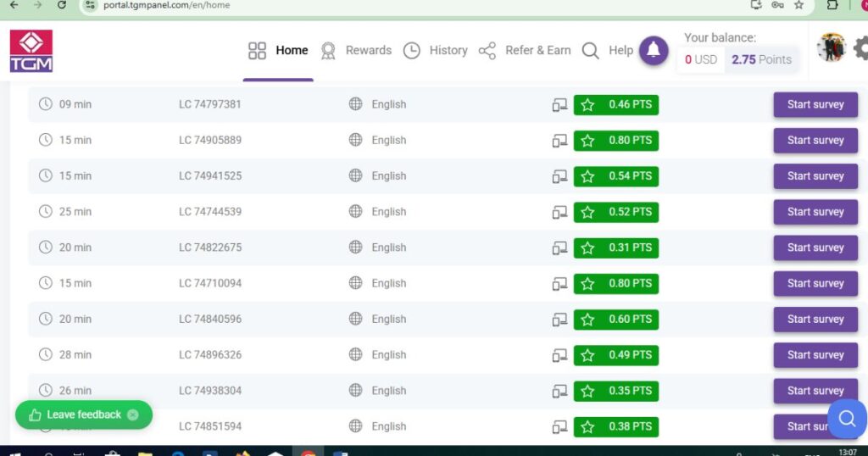Open notifications bell
The image size is (868, 456).
(654, 50)
